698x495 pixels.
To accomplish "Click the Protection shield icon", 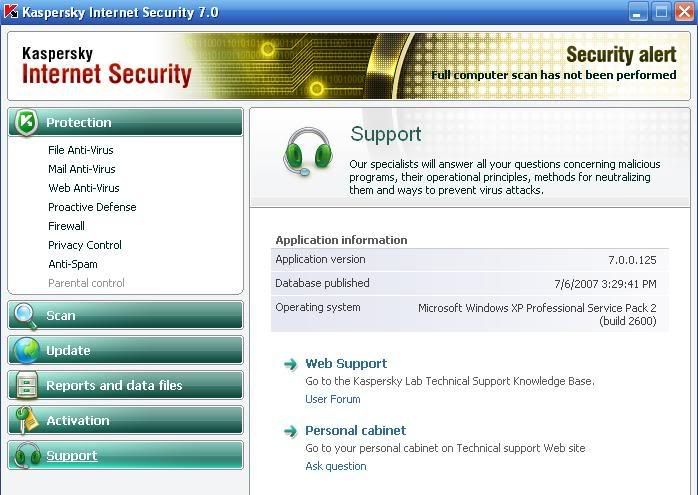I will [26, 122].
